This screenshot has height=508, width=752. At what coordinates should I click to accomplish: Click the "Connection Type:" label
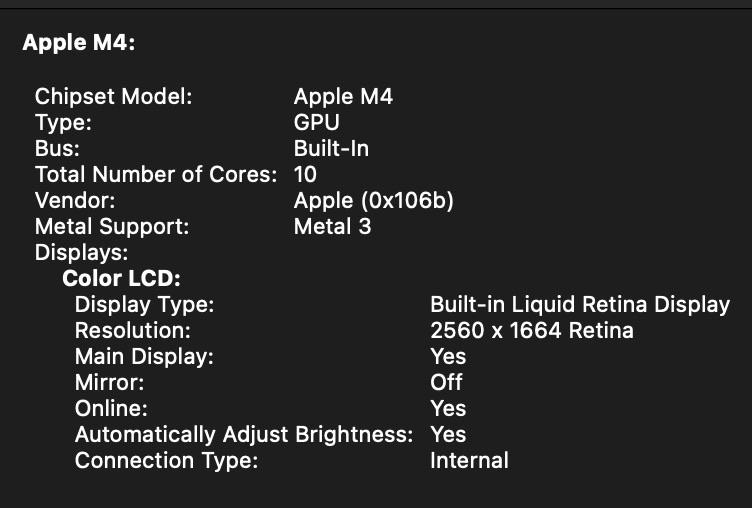click(x=166, y=461)
